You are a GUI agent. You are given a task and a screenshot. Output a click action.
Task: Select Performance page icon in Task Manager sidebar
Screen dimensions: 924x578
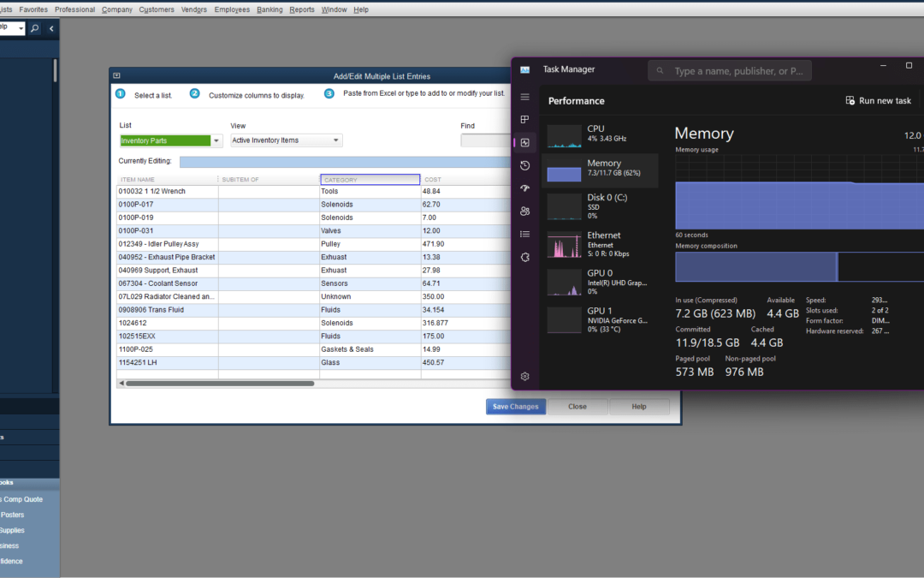tap(524, 143)
